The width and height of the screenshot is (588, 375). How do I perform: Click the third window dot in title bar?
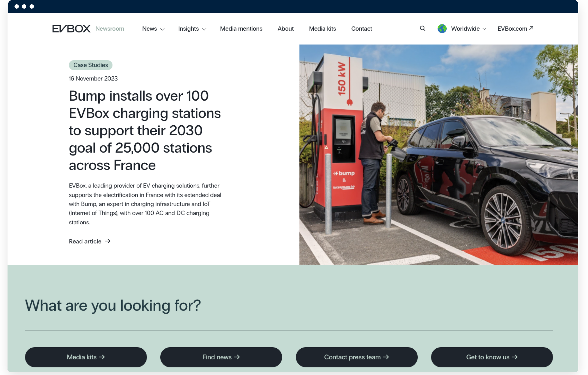[x=32, y=6]
